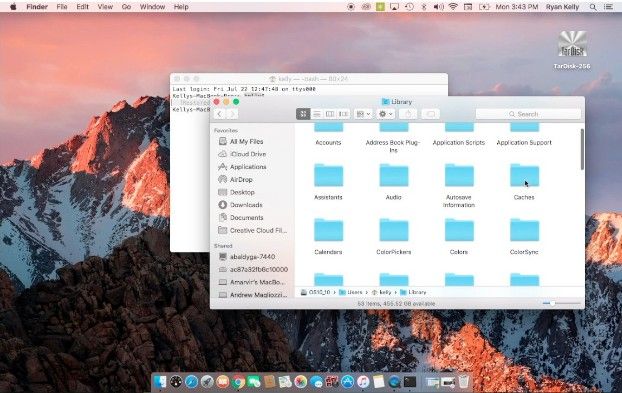The image size is (622, 393).
Task: Click the Edit Tags toolbar button
Action: click(430, 114)
